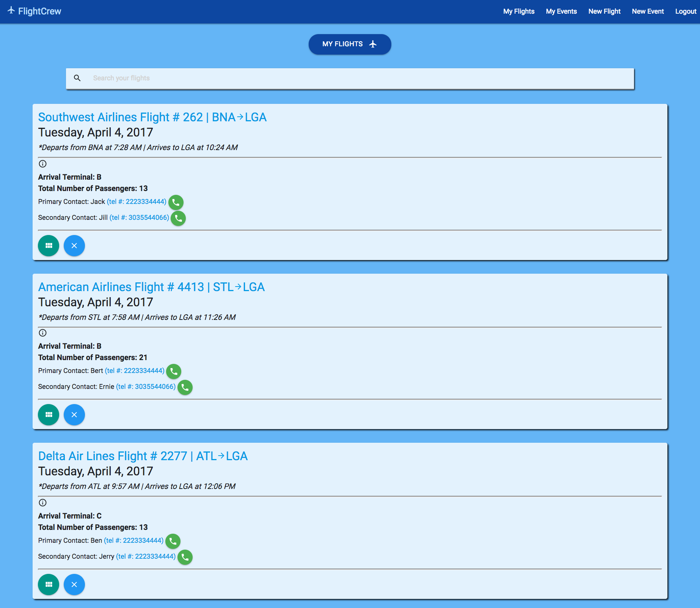Viewport: 700px width, 608px height.
Task: Click Jerry's tel # 2223334444 link
Action: tap(146, 556)
